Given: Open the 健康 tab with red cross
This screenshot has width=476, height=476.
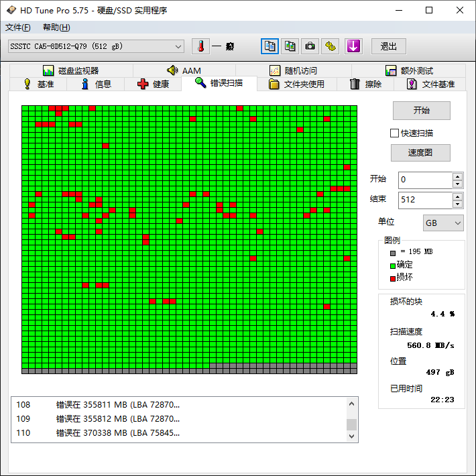Looking at the screenshot, I should [x=153, y=84].
